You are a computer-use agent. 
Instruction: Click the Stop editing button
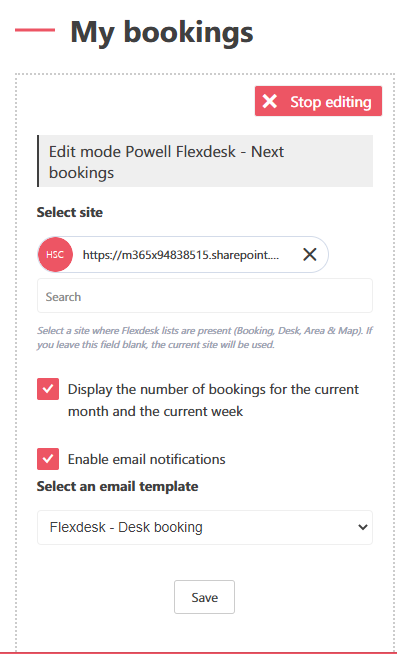[x=318, y=101]
